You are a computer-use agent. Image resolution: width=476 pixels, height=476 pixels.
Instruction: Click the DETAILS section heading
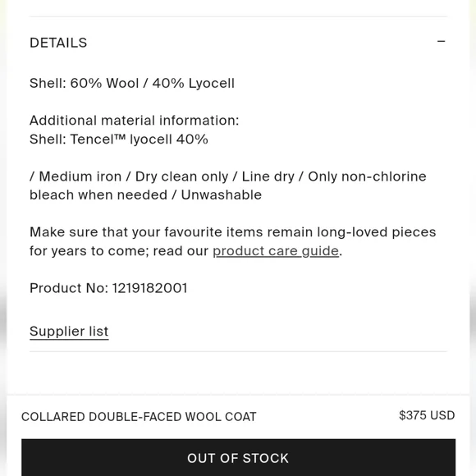click(x=58, y=43)
